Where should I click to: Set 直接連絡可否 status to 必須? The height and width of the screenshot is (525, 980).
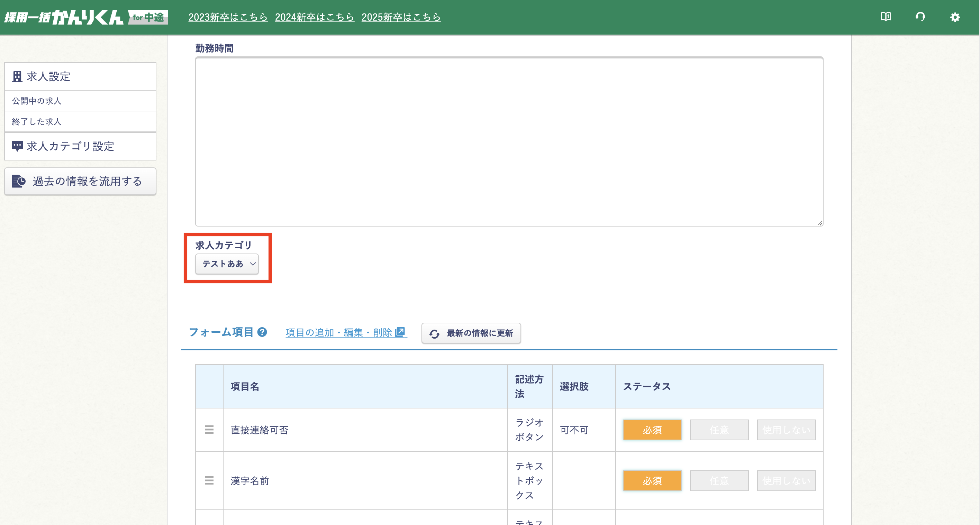(652, 430)
